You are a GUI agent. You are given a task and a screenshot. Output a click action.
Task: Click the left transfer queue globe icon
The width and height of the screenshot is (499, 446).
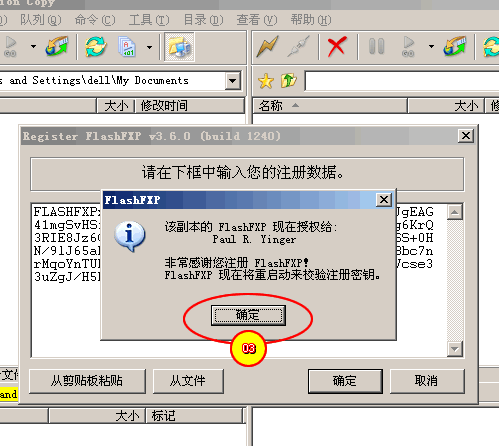click(x=57, y=47)
